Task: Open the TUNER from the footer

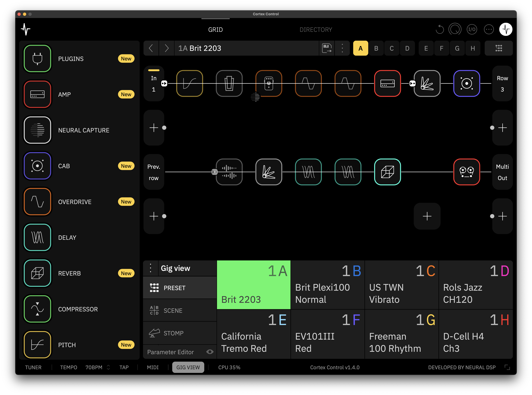Action: click(33, 367)
